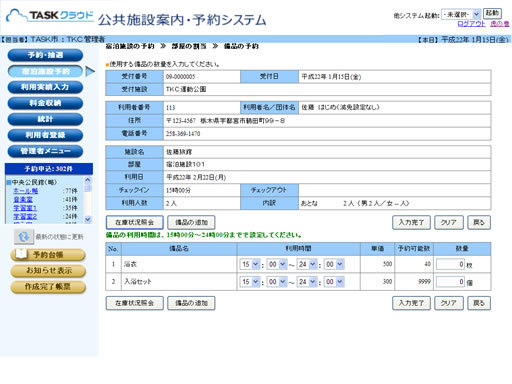Screen dimensions: 512x384
Task: Open the 音楽室 link
Action: [x=23, y=200]
